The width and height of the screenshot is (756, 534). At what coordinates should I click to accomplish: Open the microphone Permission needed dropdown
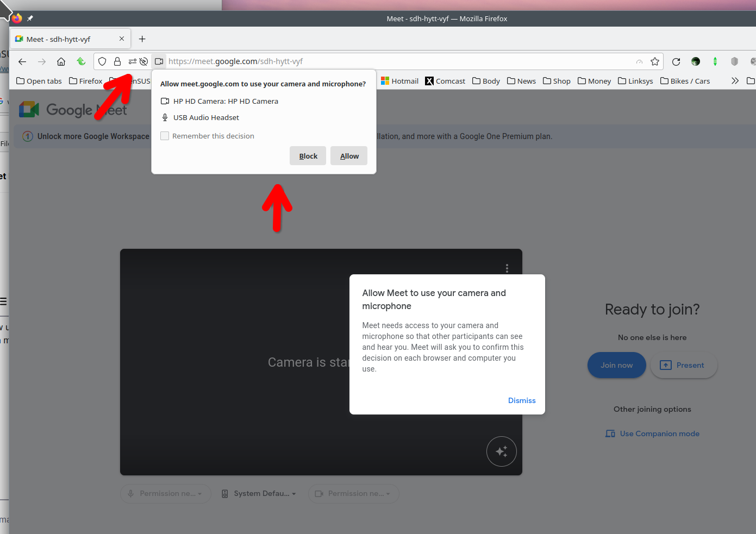pyautogui.click(x=166, y=494)
